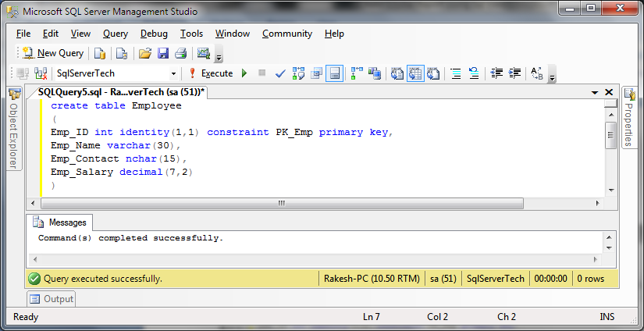
Task: Print with the printer icon
Action: point(181,53)
